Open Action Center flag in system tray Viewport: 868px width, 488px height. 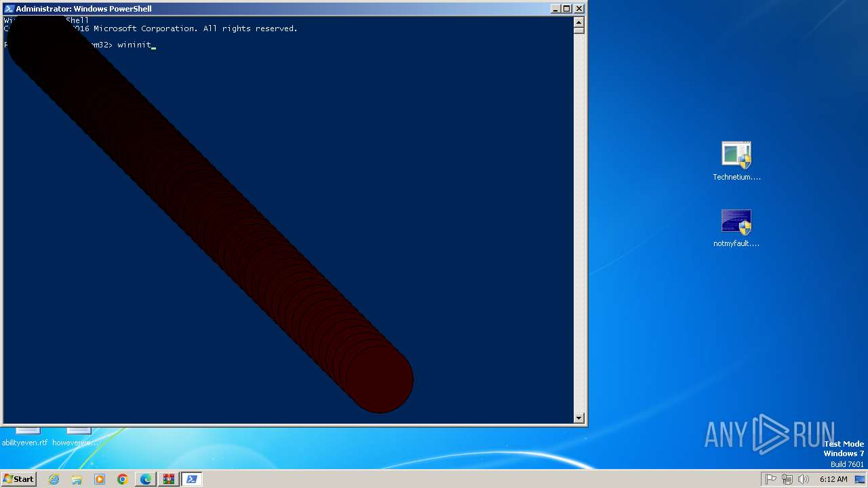[x=771, y=479]
